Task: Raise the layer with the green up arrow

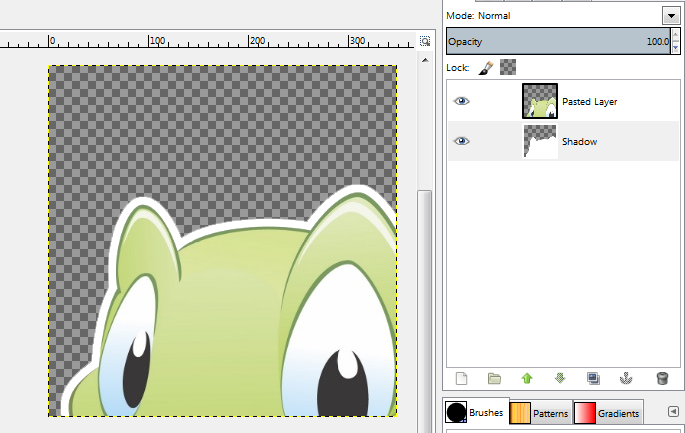Action: click(x=527, y=378)
